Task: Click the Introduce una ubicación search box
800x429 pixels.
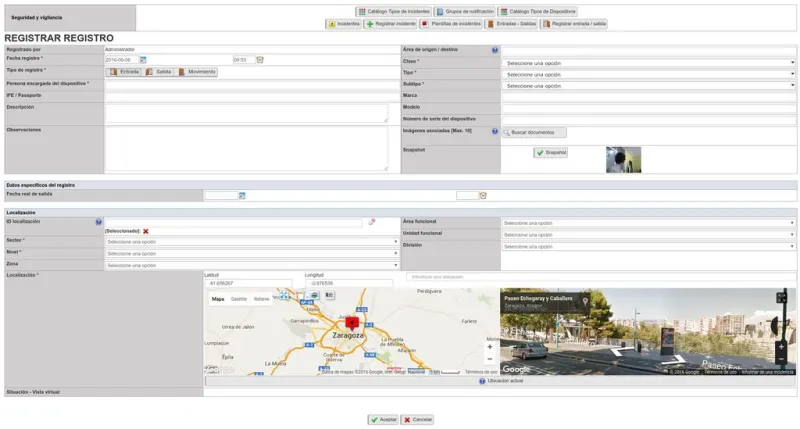Action: click(x=601, y=277)
